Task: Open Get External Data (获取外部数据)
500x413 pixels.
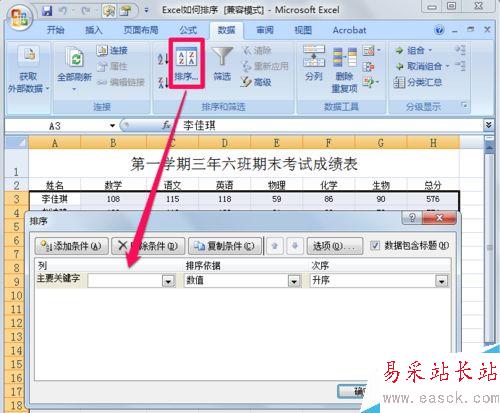Action: pos(28,69)
